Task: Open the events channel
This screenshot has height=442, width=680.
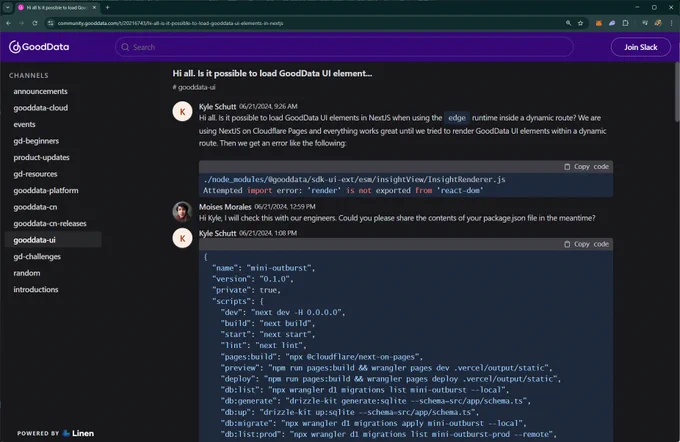Action: tap(24, 124)
